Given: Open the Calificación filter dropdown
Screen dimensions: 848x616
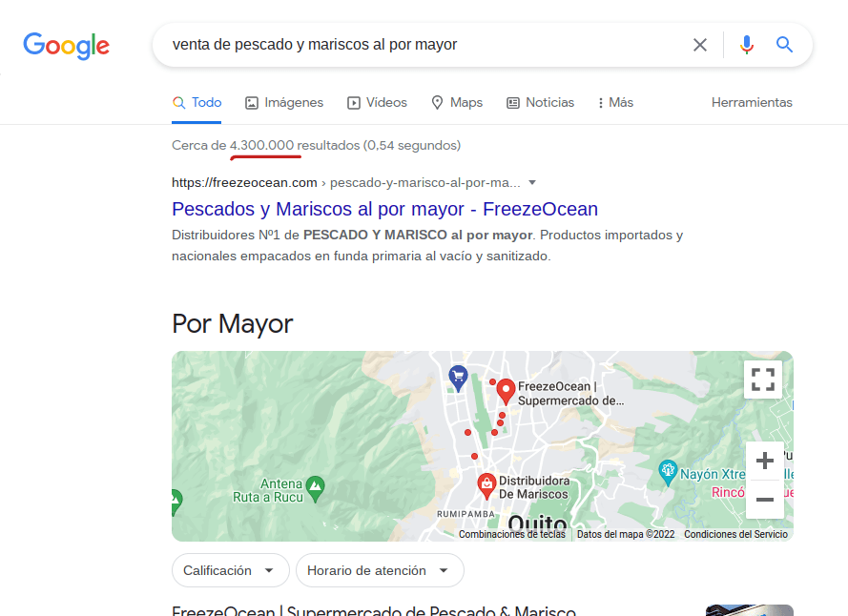Looking at the screenshot, I should [231, 570].
